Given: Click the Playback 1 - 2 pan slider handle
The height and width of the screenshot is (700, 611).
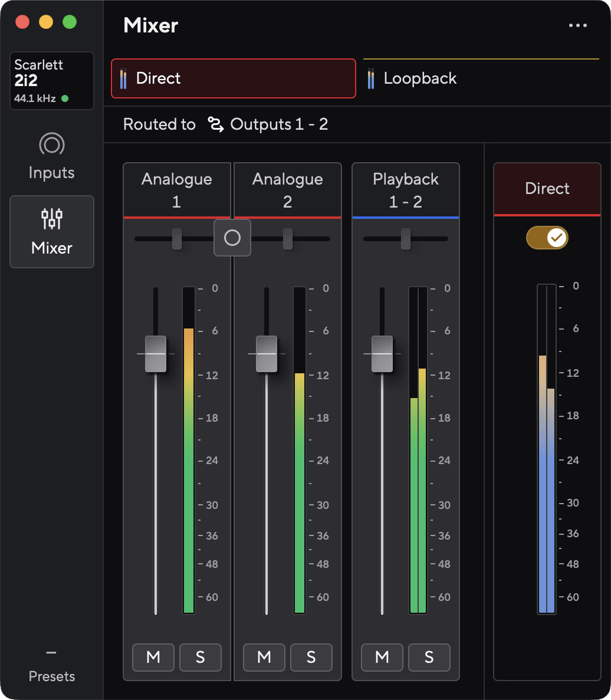Looking at the screenshot, I should pos(406,239).
